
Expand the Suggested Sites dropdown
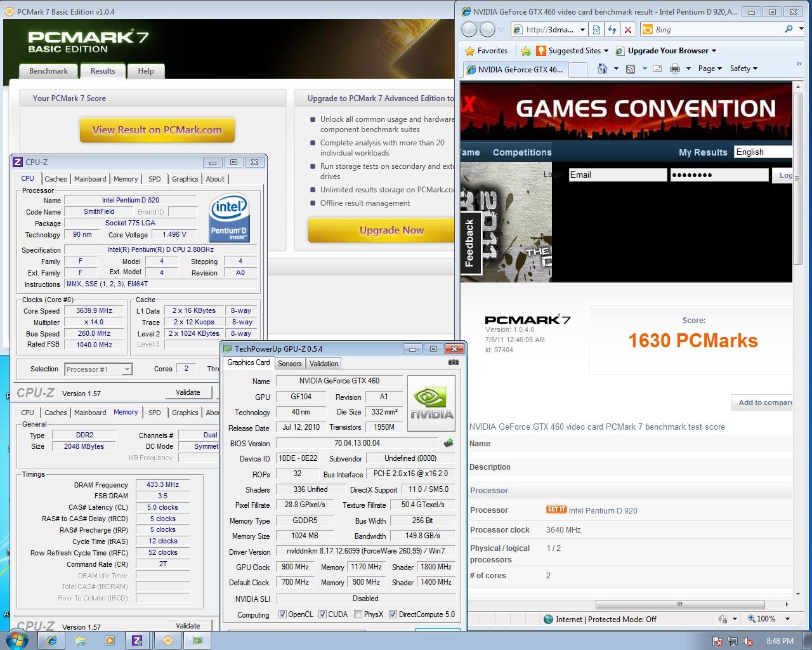[606, 51]
